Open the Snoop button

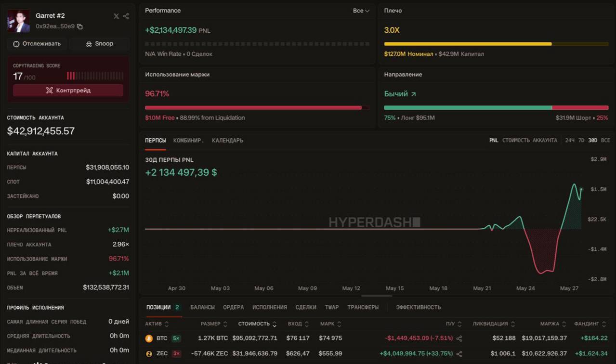pos(99,44)
